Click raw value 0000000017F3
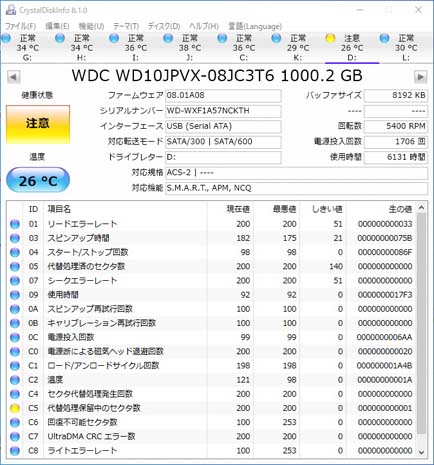434x465 pixels. pyautogui.click(x=385, y=295)
